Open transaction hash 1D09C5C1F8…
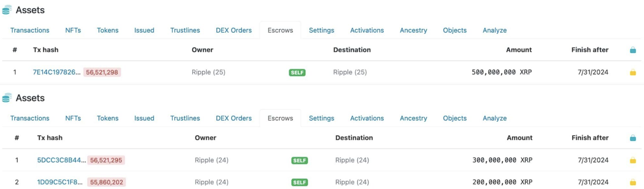Image resolution: width=644 pixels, height=189 pixels. click(x=62, y=182)
